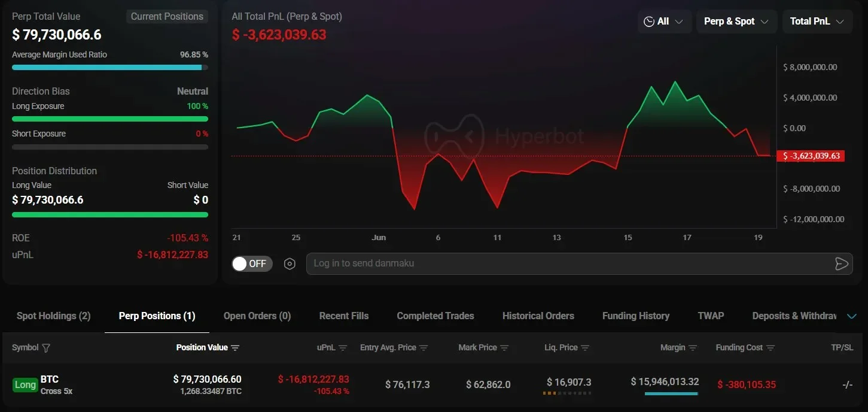Click the danmaku message input field
Viewport: 868px width, 412px height.
pos(579,263)
